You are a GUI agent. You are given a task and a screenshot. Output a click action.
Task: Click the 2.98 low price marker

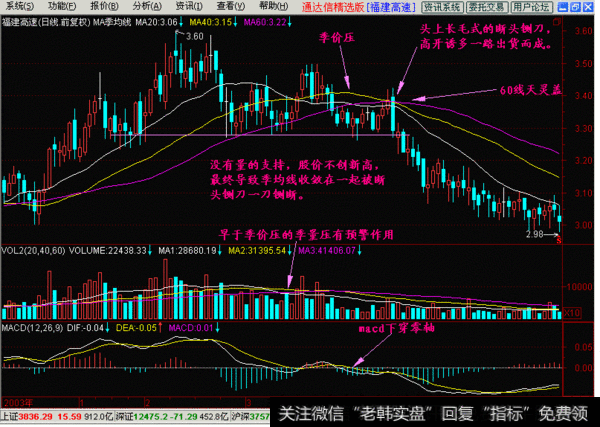pyautogui.click(x=535, y=234)
